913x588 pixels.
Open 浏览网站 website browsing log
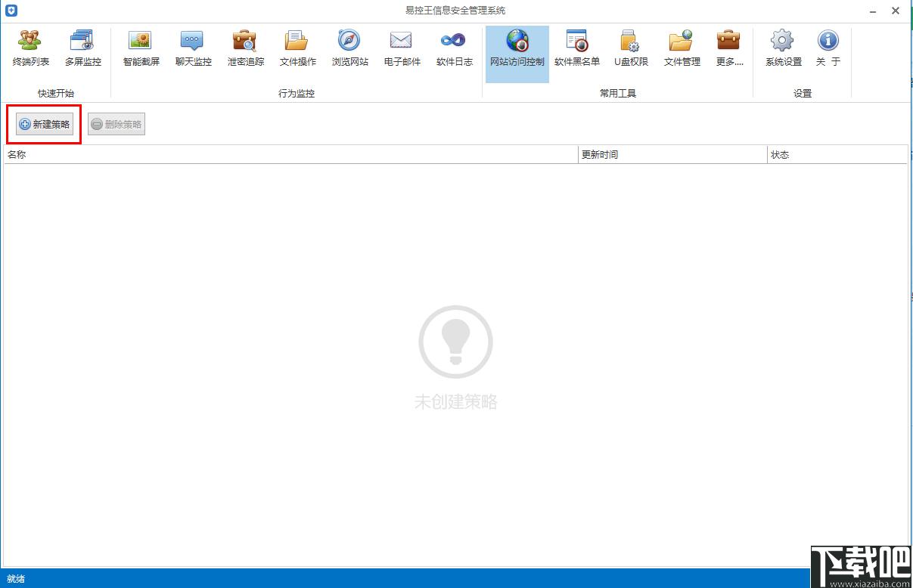click(349, 49)
